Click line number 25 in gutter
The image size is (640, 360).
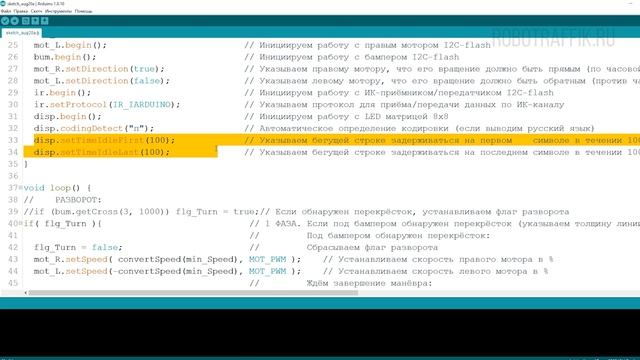click(13, 45)
